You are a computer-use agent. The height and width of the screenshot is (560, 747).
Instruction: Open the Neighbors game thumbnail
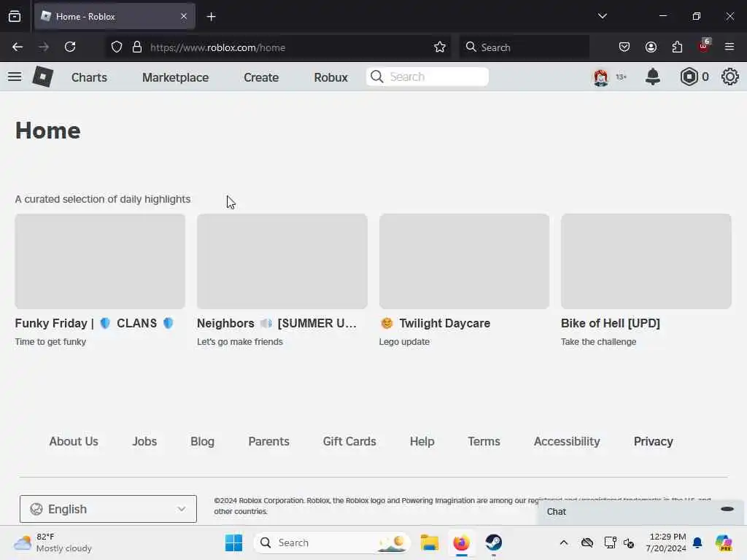(x=282, y=262)
